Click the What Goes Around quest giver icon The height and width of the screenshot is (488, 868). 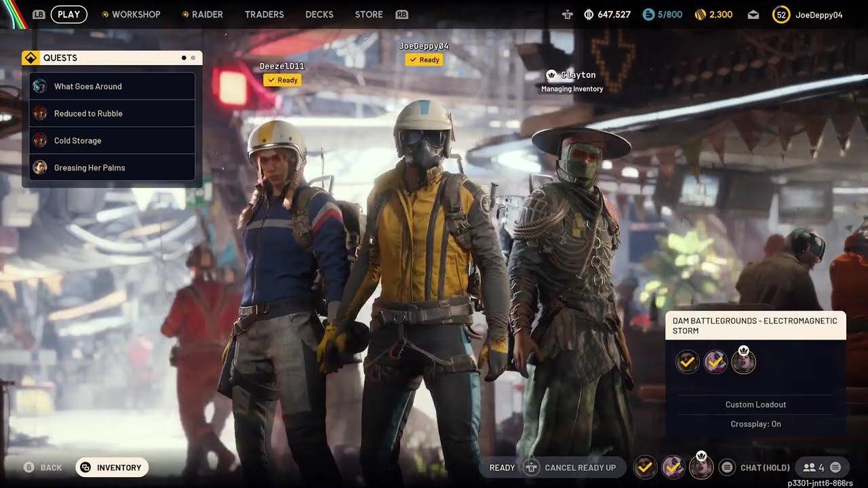coord(40,86)
